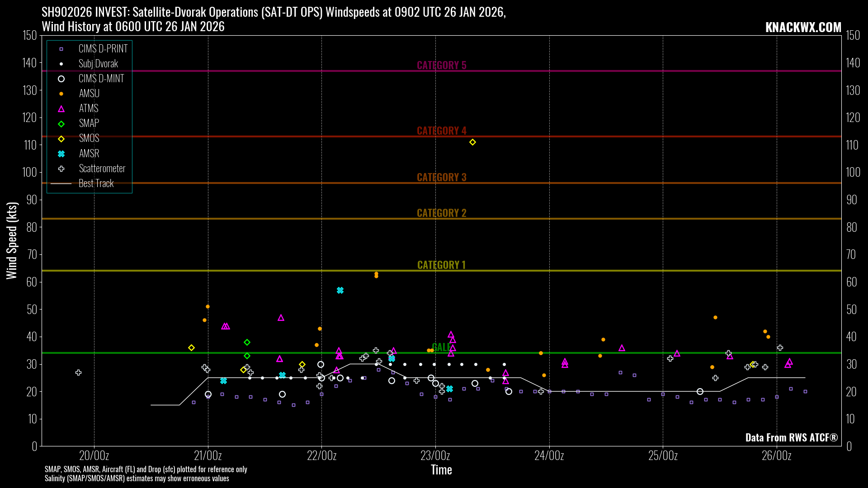Click the yellow SMOS outlier point near 110 kts
This screenshot has width=868, height=488.
tap(472, 142)
